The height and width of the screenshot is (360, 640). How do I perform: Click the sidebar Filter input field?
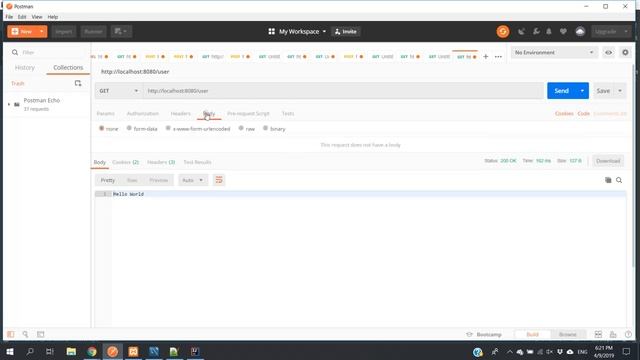coord(49,52)
